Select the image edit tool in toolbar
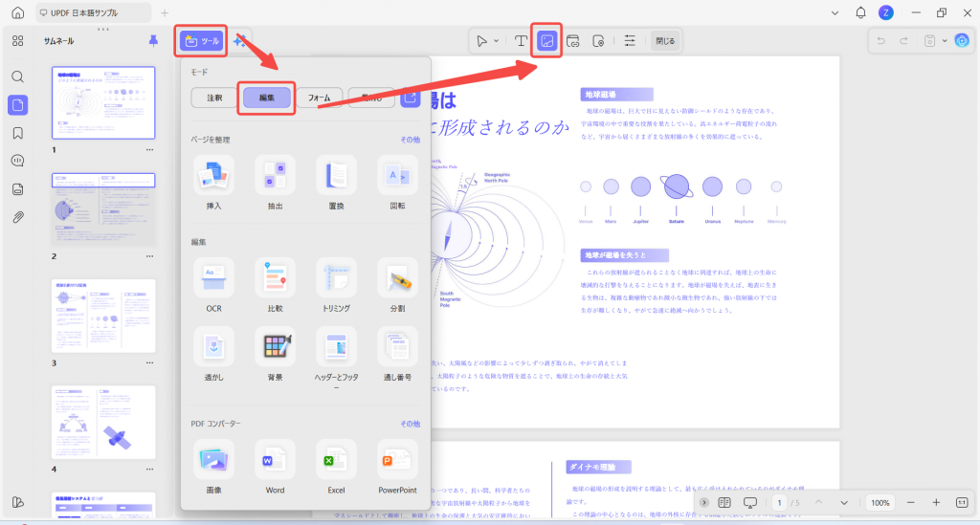Viewport: 980px width, 525px height. coord(546,41)
